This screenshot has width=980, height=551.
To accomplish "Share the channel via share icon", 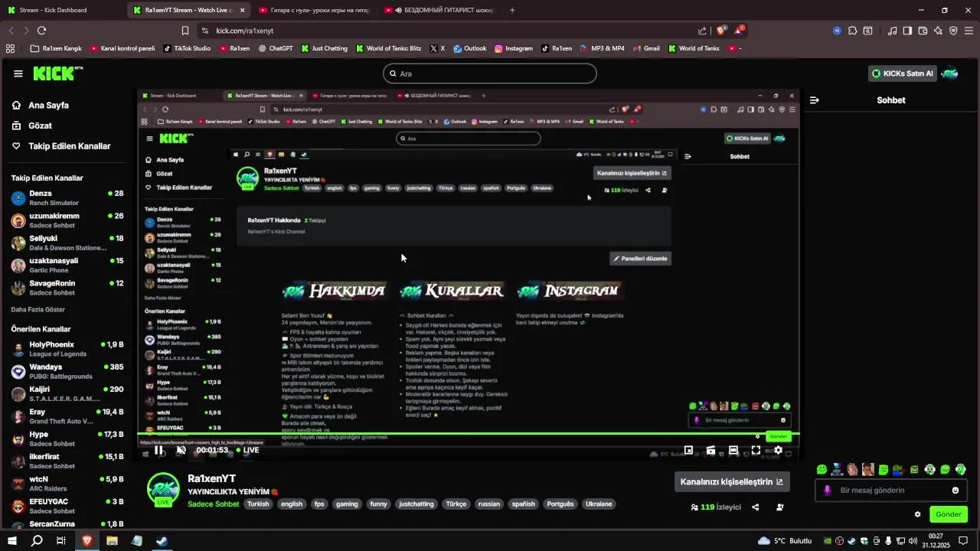I will click(756, 507).
